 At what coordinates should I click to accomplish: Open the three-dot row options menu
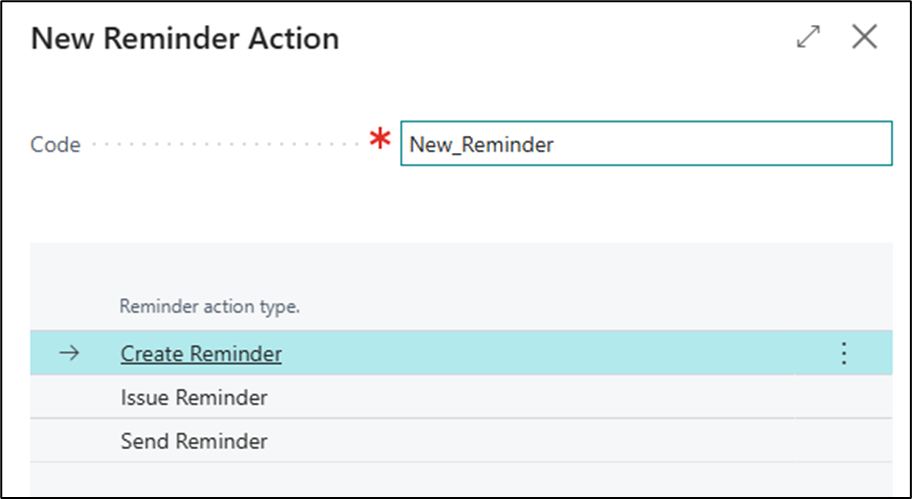click(843, 354)
